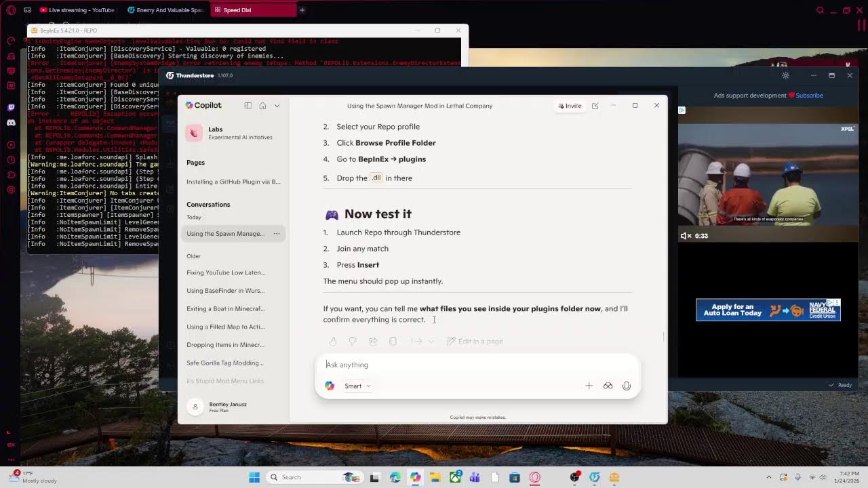The image size is (868, 488).
Task: Click the Navy Federal auto loan banner
Action: (x=768, y=310)
